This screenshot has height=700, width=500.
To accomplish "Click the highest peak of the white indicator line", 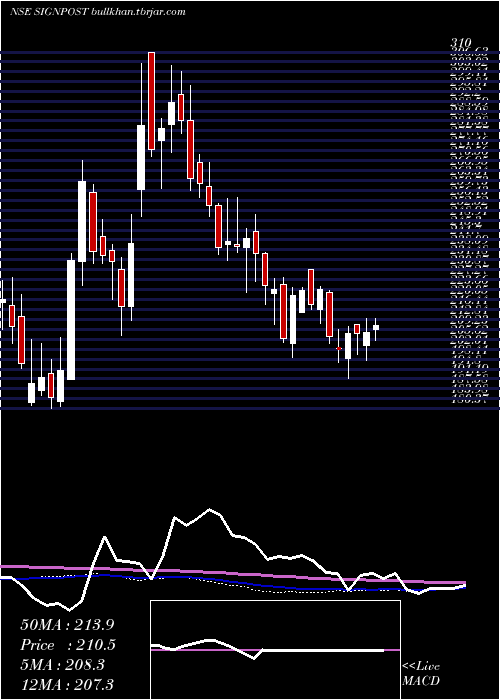I will [209, 509].
